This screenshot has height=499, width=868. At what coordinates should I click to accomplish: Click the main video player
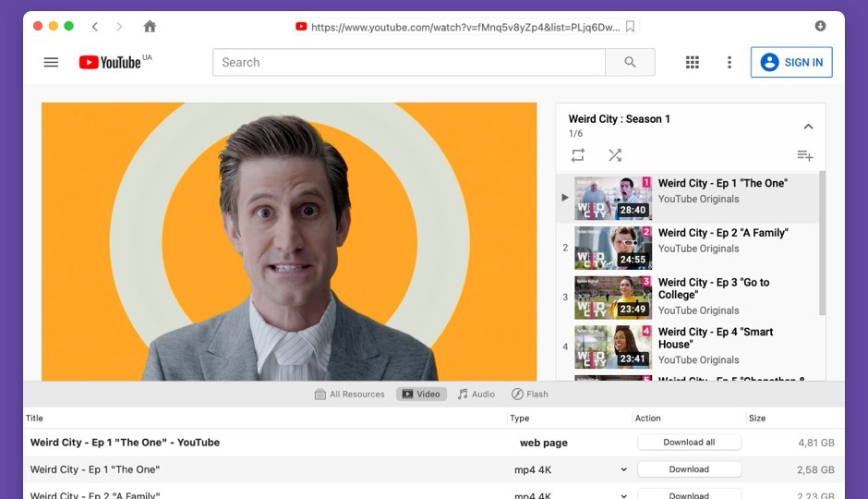(289, 241)
